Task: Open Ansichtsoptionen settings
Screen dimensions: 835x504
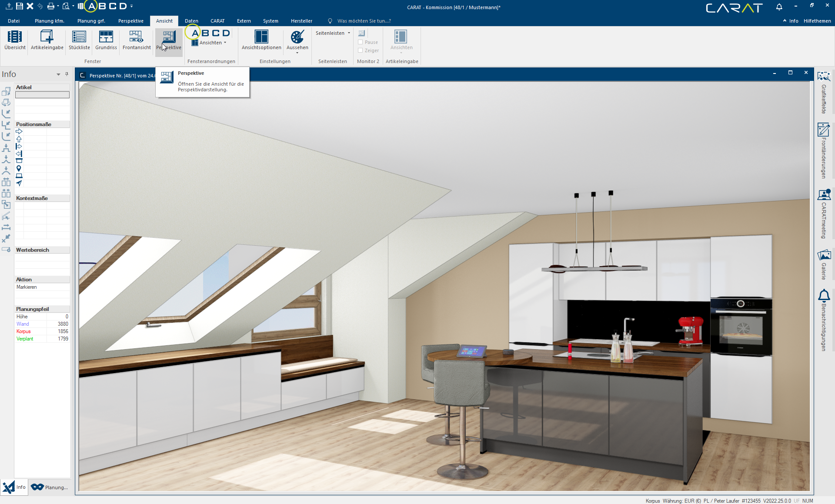Action: 261,40
